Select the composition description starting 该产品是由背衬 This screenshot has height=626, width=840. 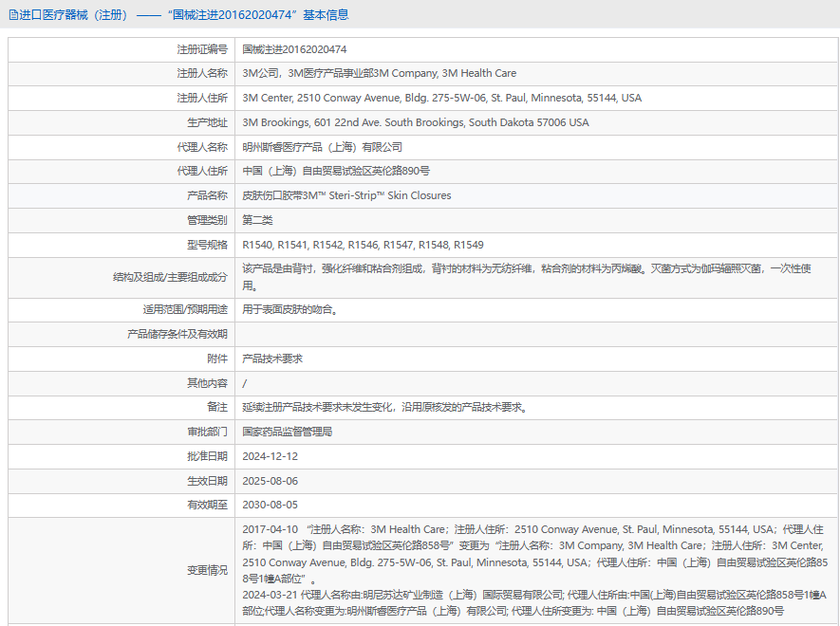pos(527,277)
